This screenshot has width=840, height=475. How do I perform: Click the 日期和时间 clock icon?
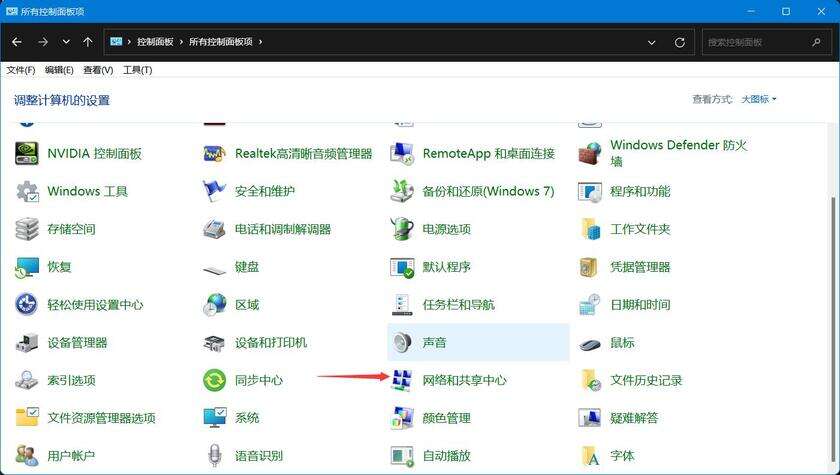click(x=590, y=305)
